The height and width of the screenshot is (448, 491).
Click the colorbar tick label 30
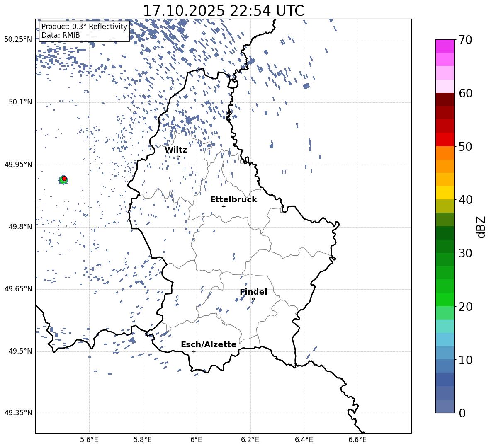[465, 253]
